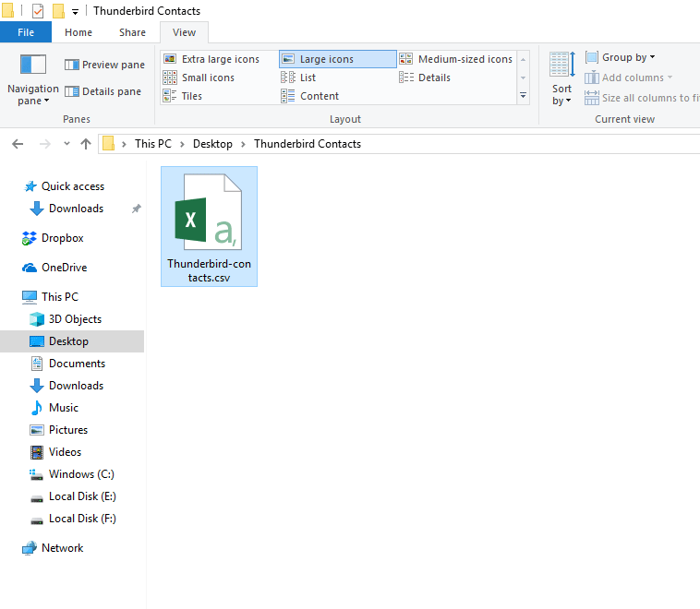Toggle the Details pane
The image size is (700, 609).
point(103,91)
